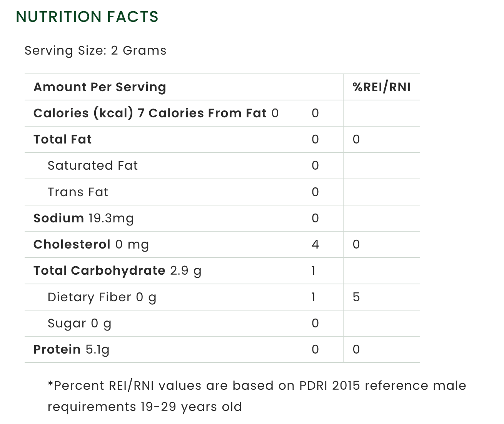Viewport: 504px width, 424px height.
Task: Select the Serving Size: 2 Grams text
Action: (95, 50)
